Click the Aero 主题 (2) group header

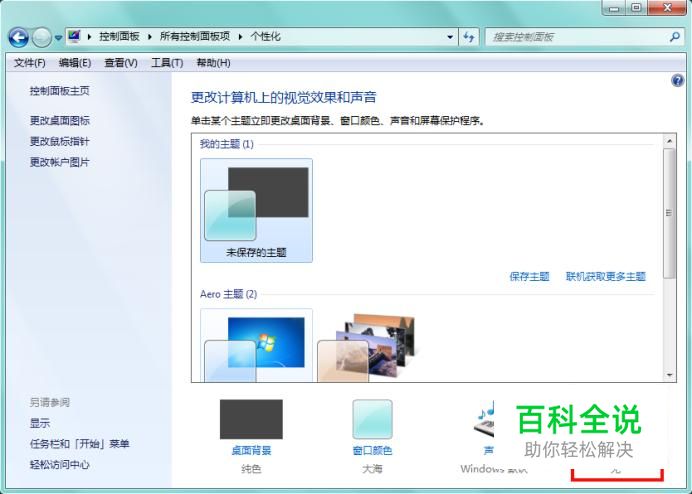[x=229, y=294]
